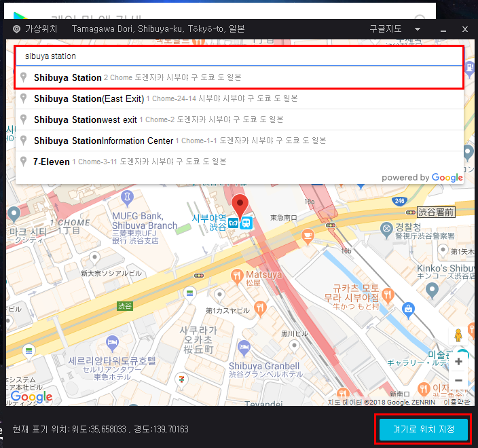Click the red location pin on map
Image resolution: width=478 pixels, height=448 pixels.
[x=240, y=206]
